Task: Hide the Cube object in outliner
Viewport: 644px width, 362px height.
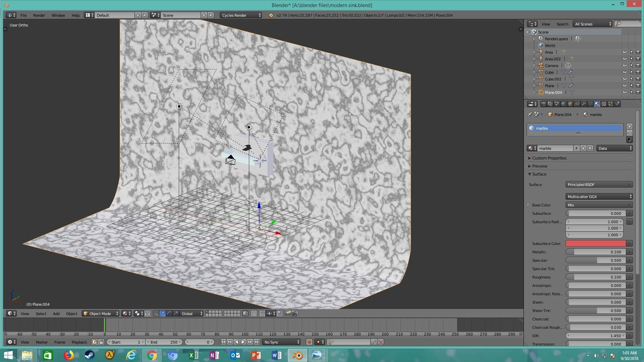Action: point(625,72)
